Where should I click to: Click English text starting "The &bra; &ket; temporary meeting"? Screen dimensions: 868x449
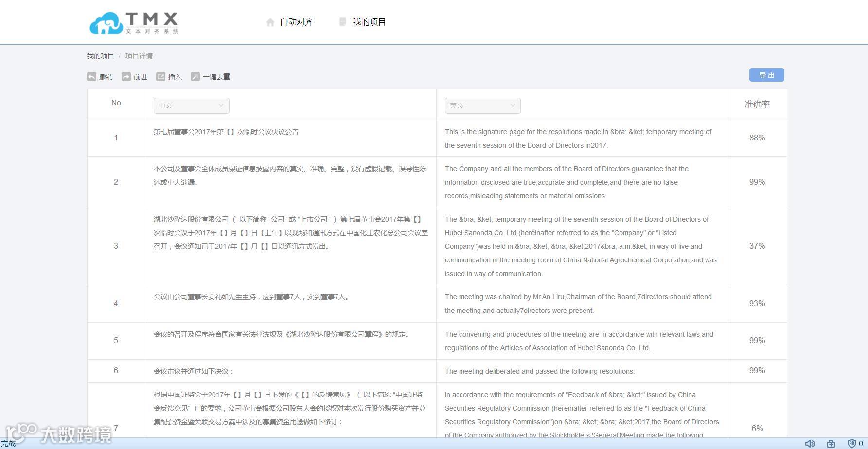(581, 246)
